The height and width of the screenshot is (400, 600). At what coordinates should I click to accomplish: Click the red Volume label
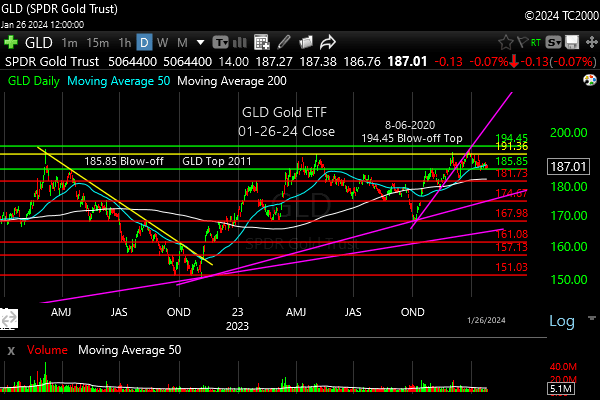pos(47,350)
